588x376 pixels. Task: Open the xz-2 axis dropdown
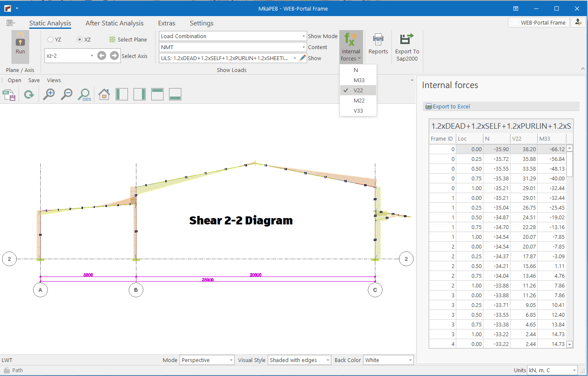click(92, 56)
